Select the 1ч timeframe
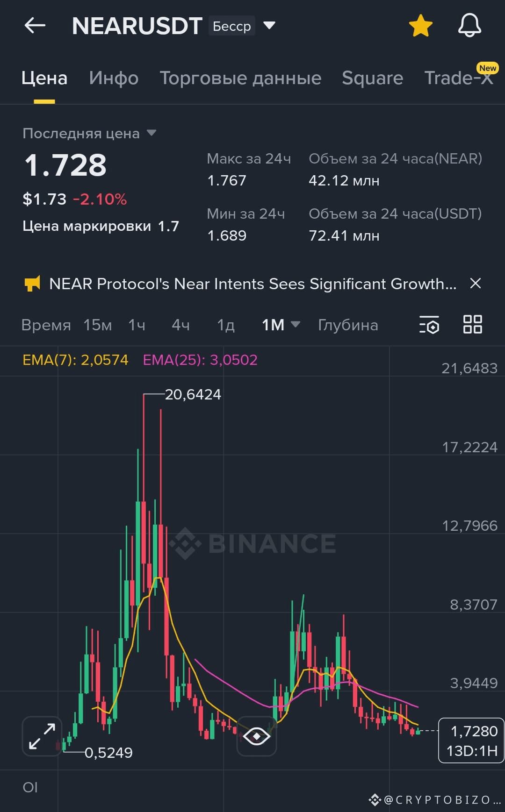The width and height of the screenshot is (505, 812). coord(137,325)
